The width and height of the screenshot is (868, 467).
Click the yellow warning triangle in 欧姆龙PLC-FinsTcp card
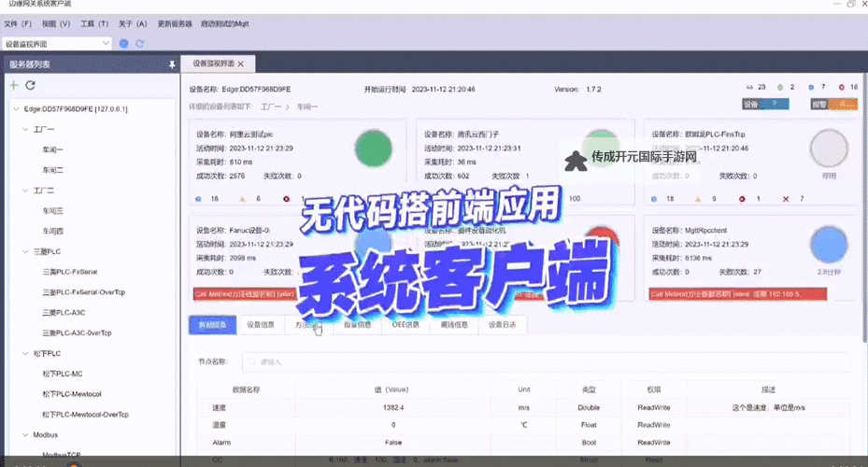pyautogui.click(x=698, y=199)
